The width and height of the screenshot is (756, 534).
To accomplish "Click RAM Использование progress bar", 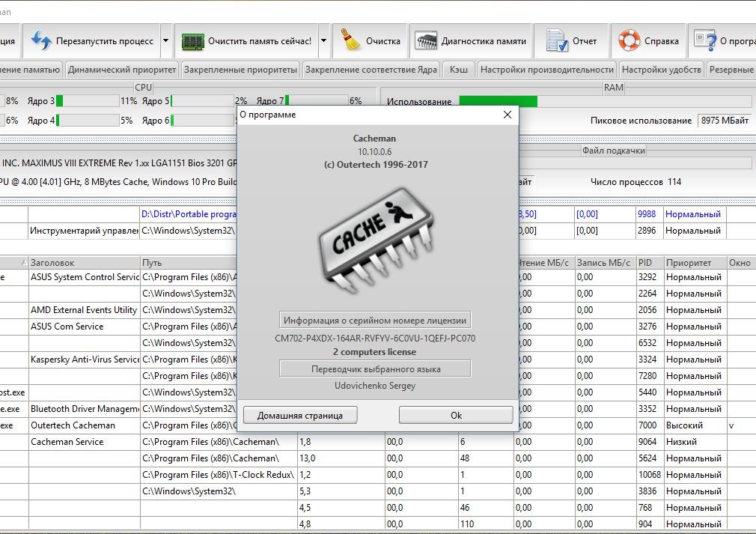I will 605,101.
